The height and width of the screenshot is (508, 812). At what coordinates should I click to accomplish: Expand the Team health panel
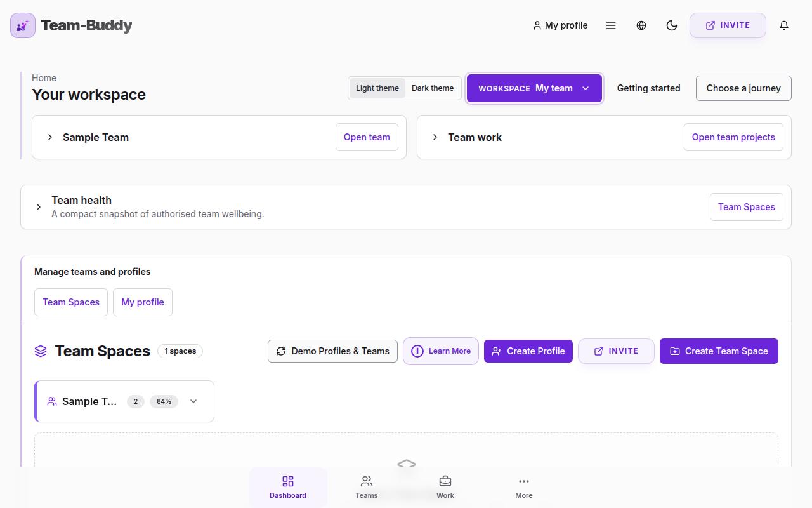39,207
